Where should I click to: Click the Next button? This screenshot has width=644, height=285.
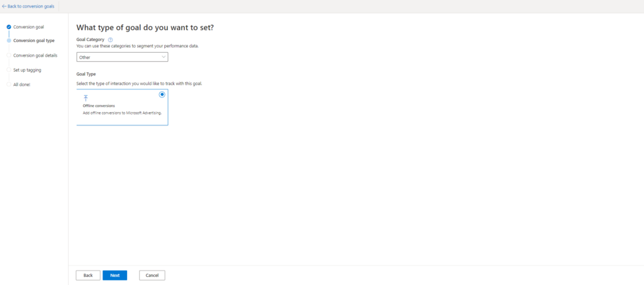[115, 275]
